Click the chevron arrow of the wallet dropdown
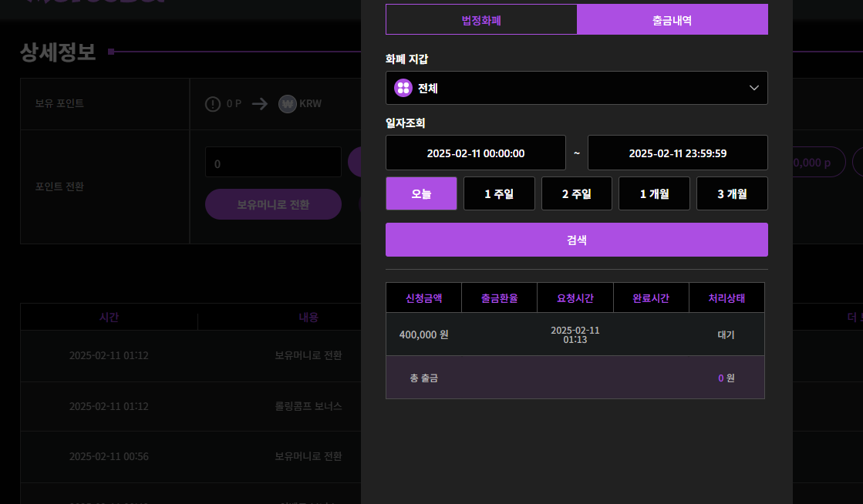 pyautogui.click(x=753, y=88)
